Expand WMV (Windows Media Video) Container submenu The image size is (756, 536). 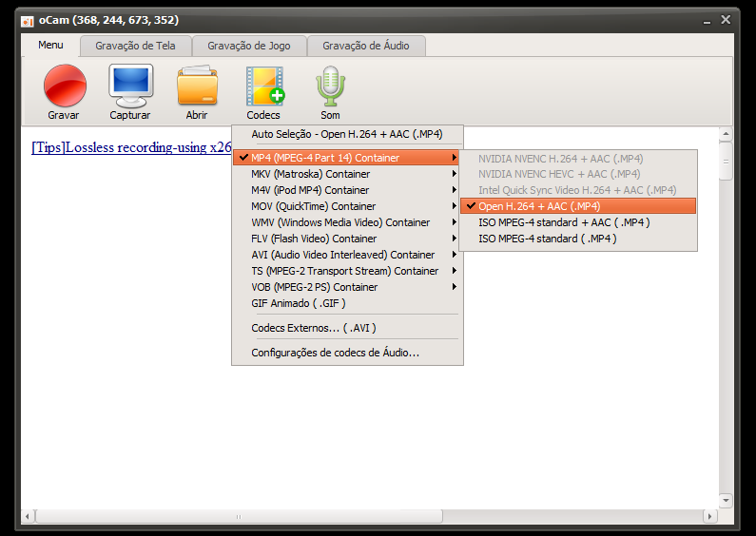click(x=347, y=222)
